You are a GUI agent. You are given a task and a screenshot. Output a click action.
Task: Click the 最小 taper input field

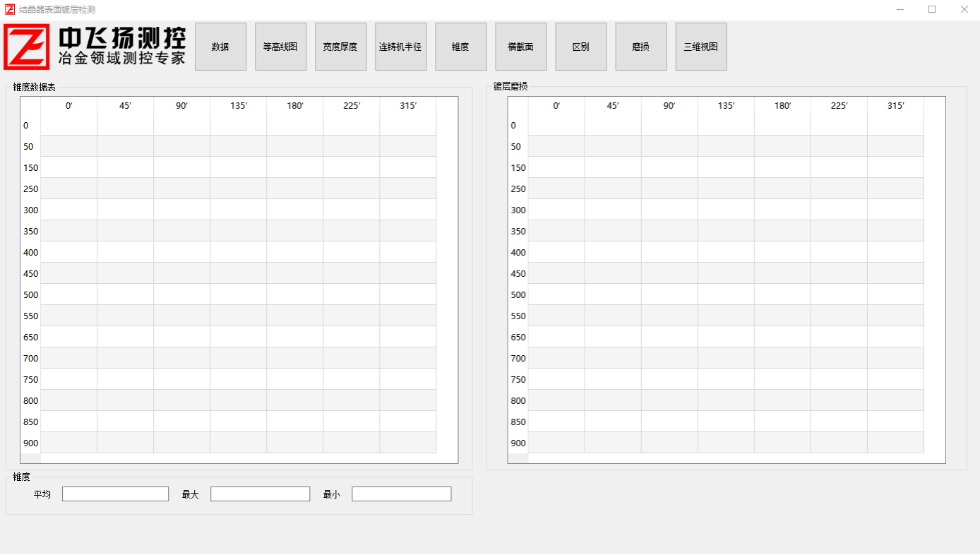click(x=401, y=494)
